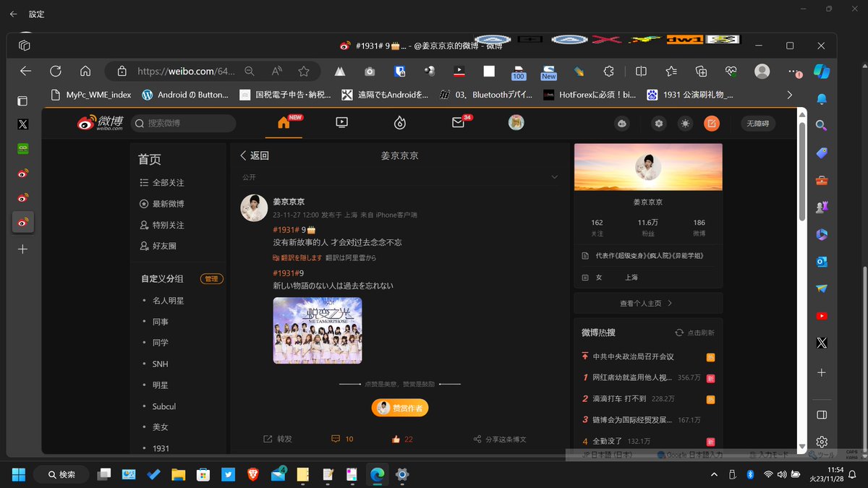Click the zoom magnifier in address bar
This screenshot has width=868, height=488.
point(250,71)
